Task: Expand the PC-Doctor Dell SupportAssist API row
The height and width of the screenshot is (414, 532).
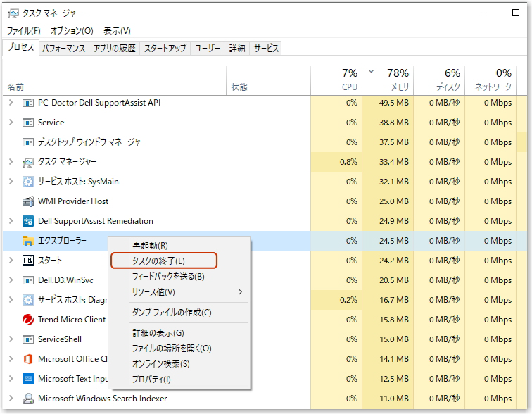Action: [x=11, y=103]
